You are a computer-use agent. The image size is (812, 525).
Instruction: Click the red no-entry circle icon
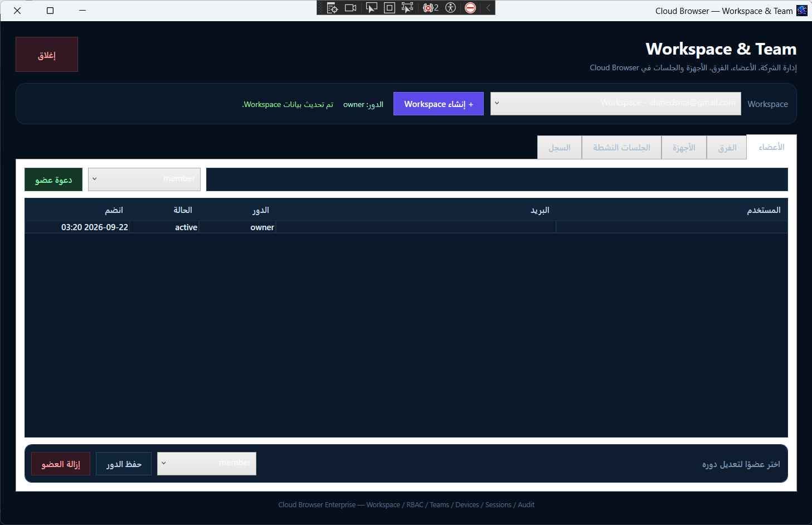click(470, 8)
